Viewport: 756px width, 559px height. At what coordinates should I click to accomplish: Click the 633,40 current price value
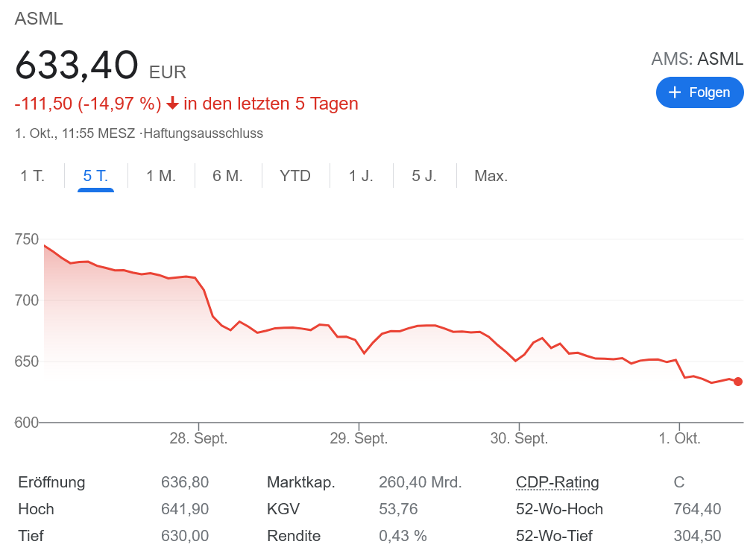(x=77, y=66)
